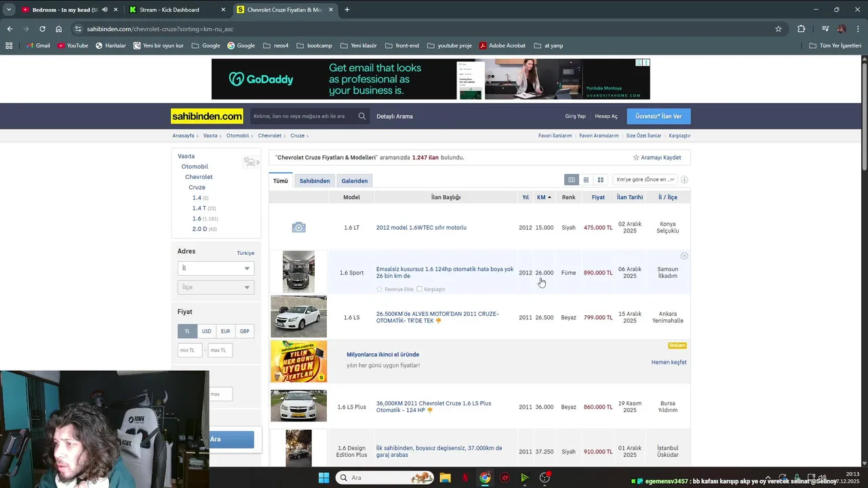Open the 2012 model 1.6WTEC sıfır motorlu listing
Viewport: 868px width, 488px height.
421,228
